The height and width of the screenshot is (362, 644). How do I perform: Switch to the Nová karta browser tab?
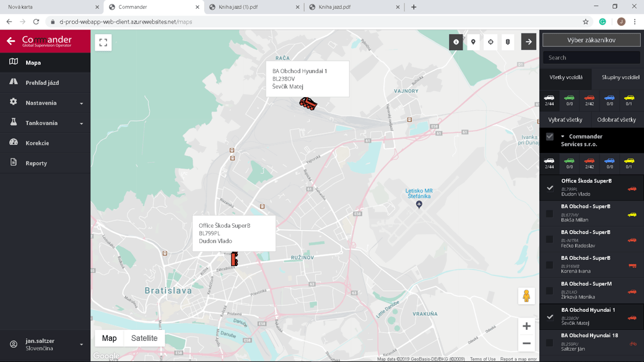[x=52, y=7]
